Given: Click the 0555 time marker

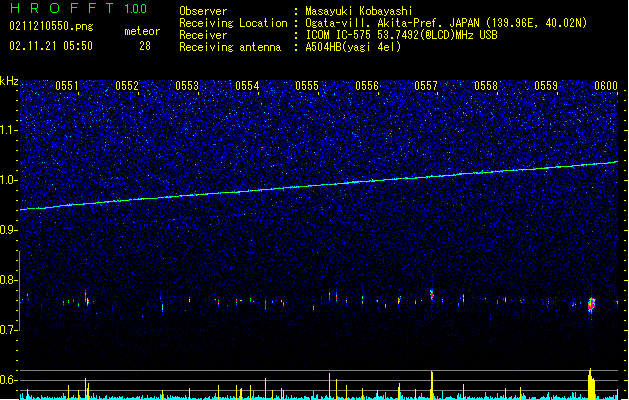Looking at the screenshot, I should 307,85.
